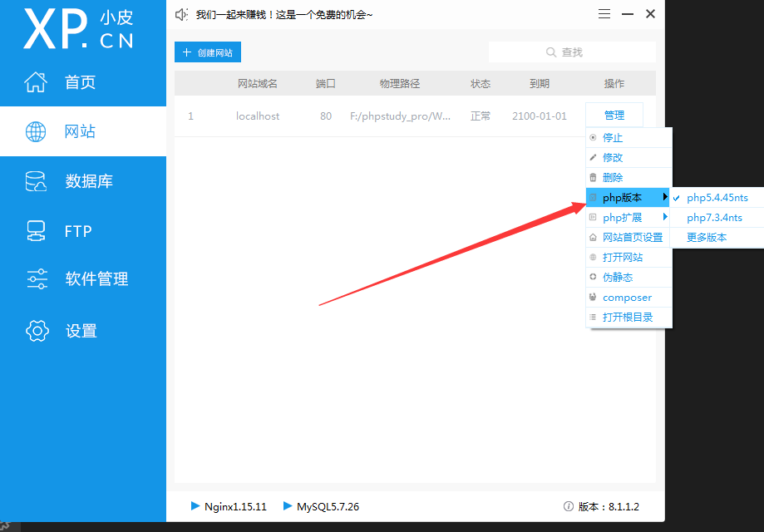Click the Nginx1.15.11 play arrow icon

tap(195, 505)
